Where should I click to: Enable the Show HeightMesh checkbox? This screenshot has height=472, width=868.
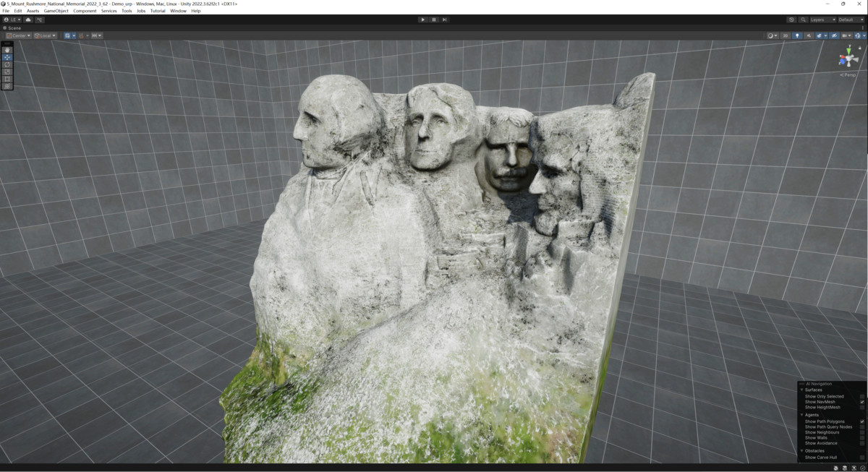point(862,407)
